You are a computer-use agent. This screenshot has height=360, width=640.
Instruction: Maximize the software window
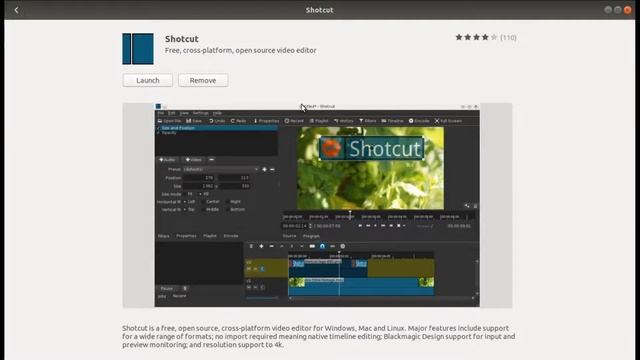pos(618,10)
